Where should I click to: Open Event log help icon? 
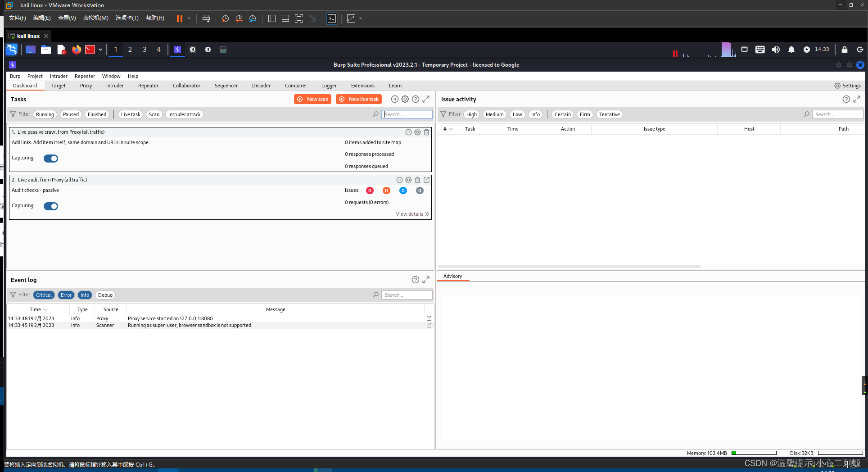click(416, 280)
